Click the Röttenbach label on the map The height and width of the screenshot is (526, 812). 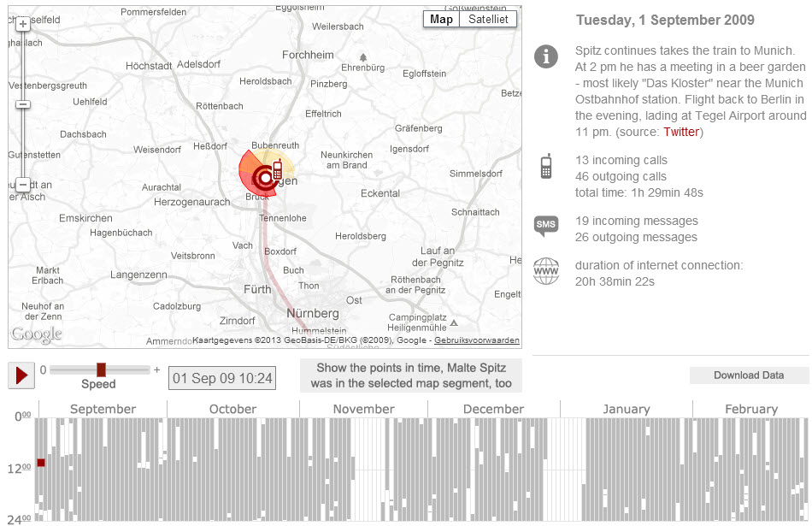click(x=219, y=106)
